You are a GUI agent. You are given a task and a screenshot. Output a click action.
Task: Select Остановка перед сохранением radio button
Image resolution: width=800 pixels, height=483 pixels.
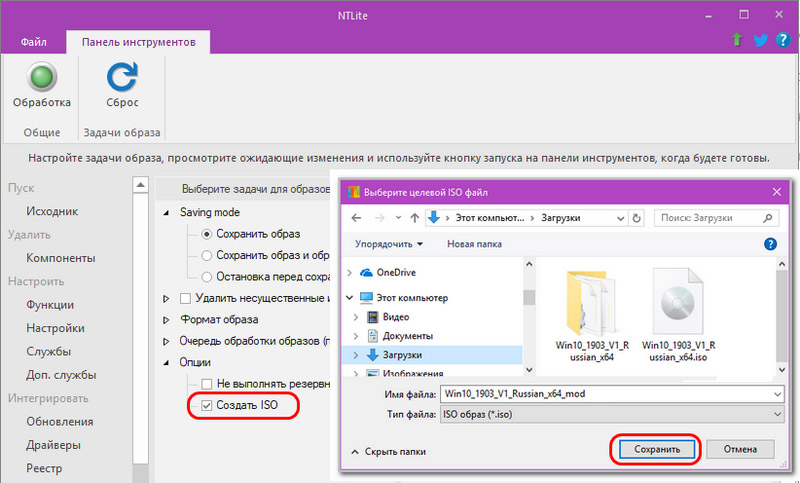pos(207,276)
